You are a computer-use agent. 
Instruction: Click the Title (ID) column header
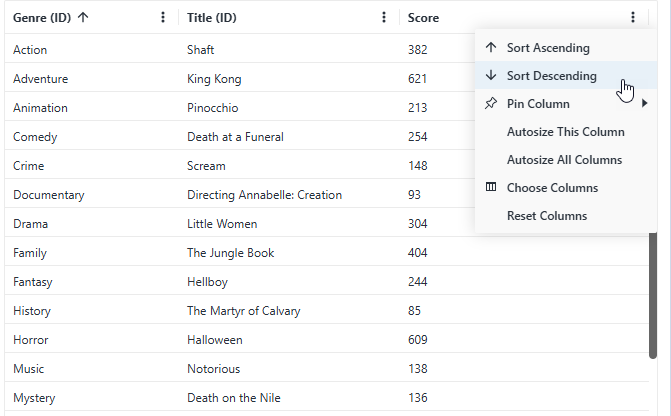pyautogui.click(x=212, y=17)
